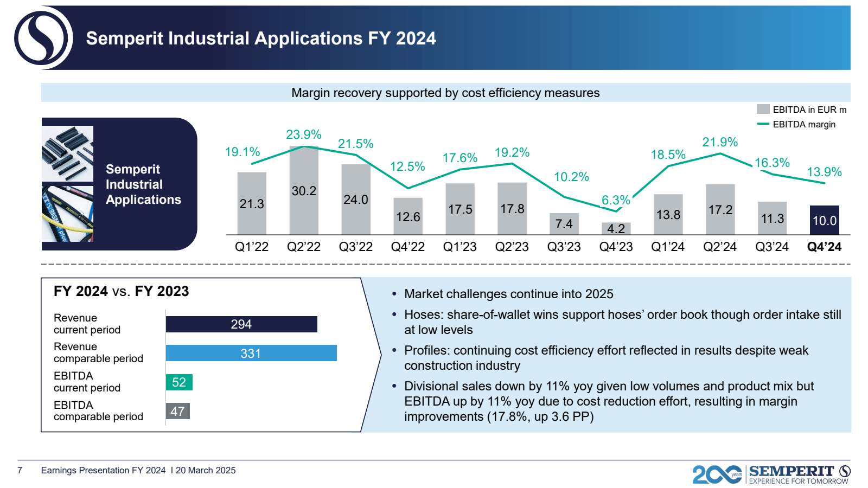
Task: Click the Semperit S logo in header
Action: pyautogui.click(x=43, y=38)
